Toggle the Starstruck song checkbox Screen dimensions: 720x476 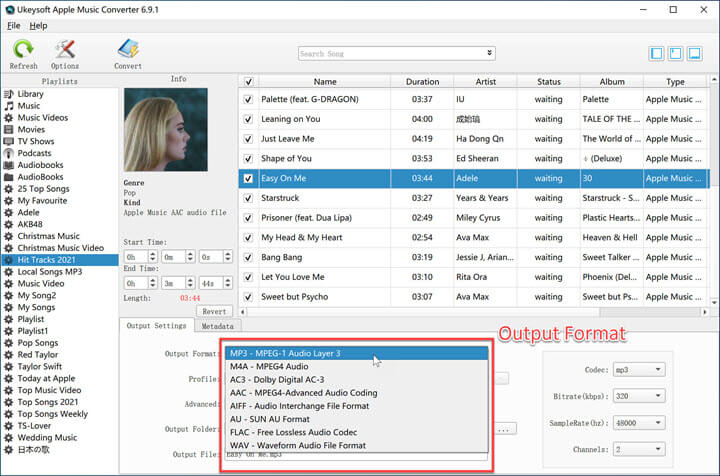249,198
